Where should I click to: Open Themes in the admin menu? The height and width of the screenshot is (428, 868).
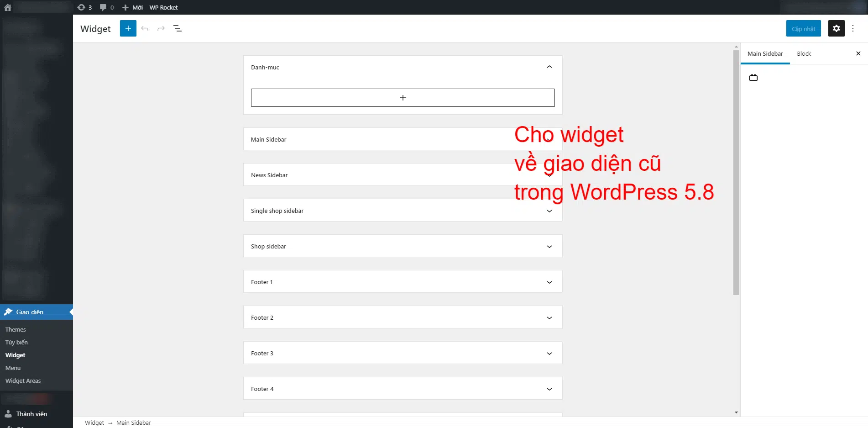point(16,329)
